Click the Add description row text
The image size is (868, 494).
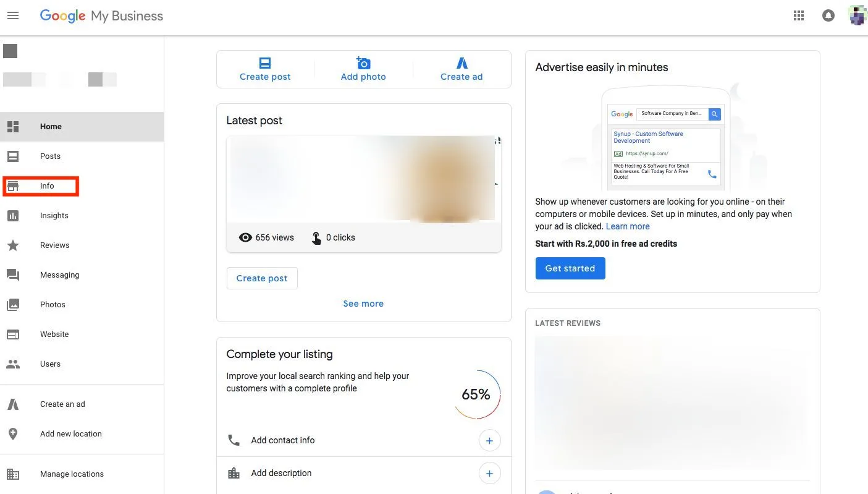[x=281, y=473]
